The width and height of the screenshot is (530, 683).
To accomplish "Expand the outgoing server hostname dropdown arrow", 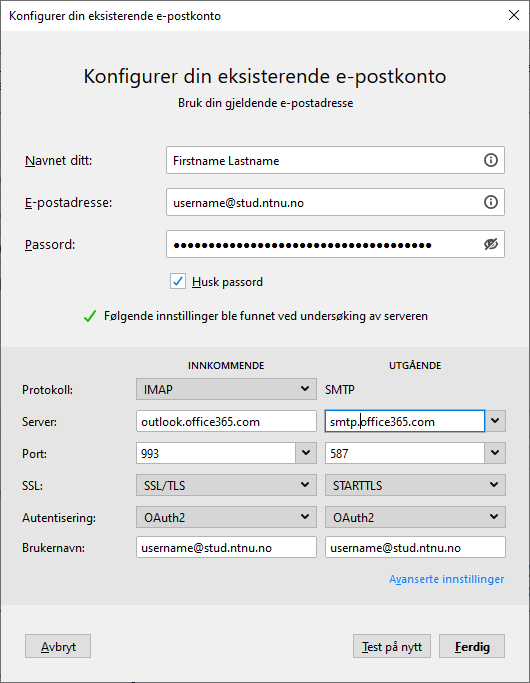I will [x=495, y=421].
